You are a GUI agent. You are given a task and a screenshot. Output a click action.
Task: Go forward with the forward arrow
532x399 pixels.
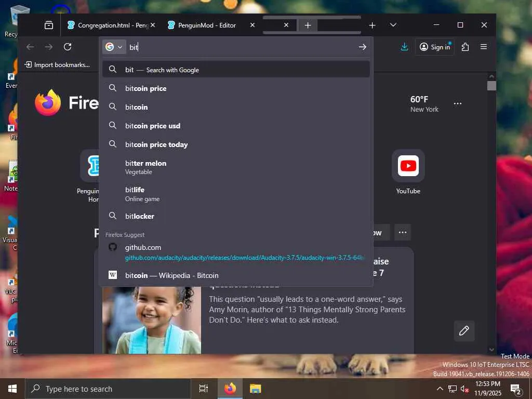[x=49, y=47]
